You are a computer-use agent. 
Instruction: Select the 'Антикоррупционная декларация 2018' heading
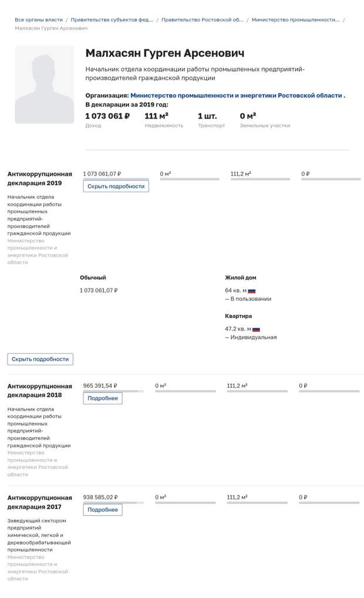click(x=40, y=391)
